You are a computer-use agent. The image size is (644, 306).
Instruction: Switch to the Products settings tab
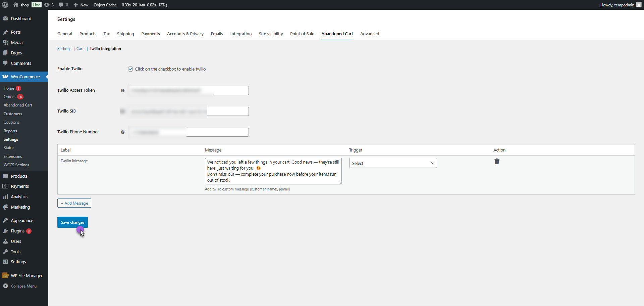[88, 34]
